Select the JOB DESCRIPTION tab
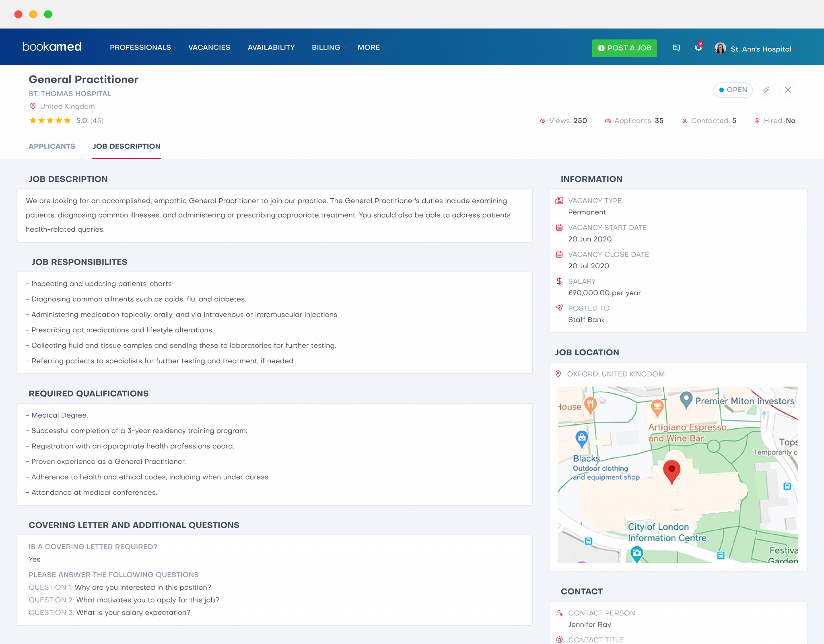This screenshot has height=644, width=824. (126, 146)
